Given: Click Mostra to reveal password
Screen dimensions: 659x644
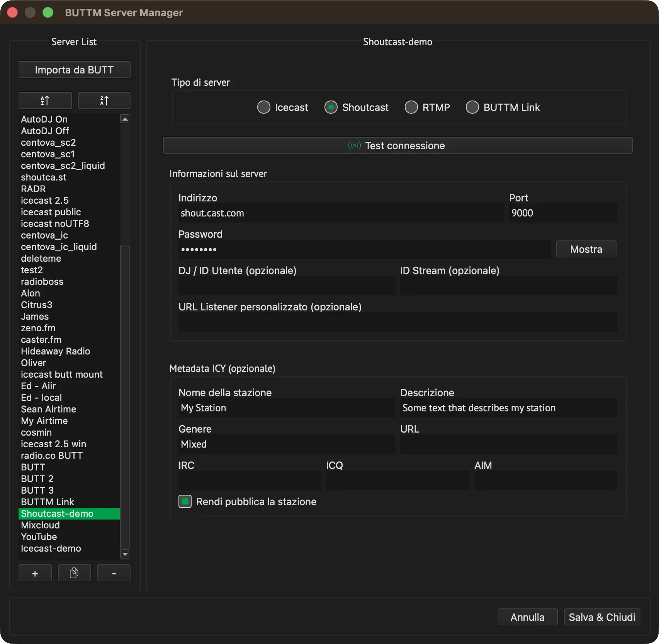Looking at the screenshot, I should (586, 249).
